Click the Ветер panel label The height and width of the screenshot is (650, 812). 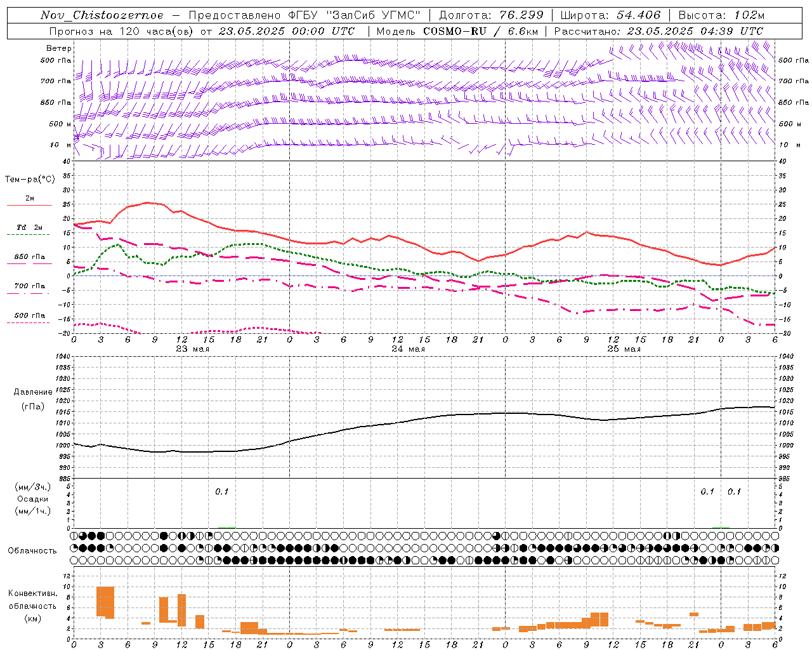(59, 48)
